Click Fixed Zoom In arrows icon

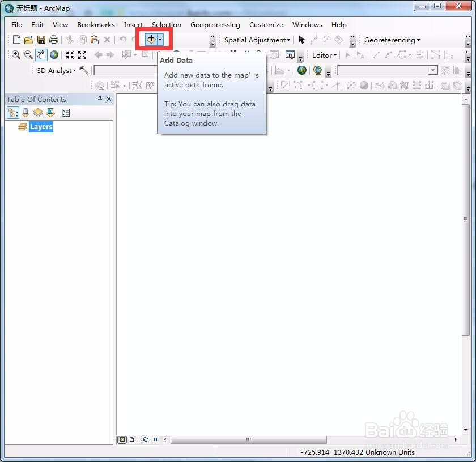pos(70,55)
